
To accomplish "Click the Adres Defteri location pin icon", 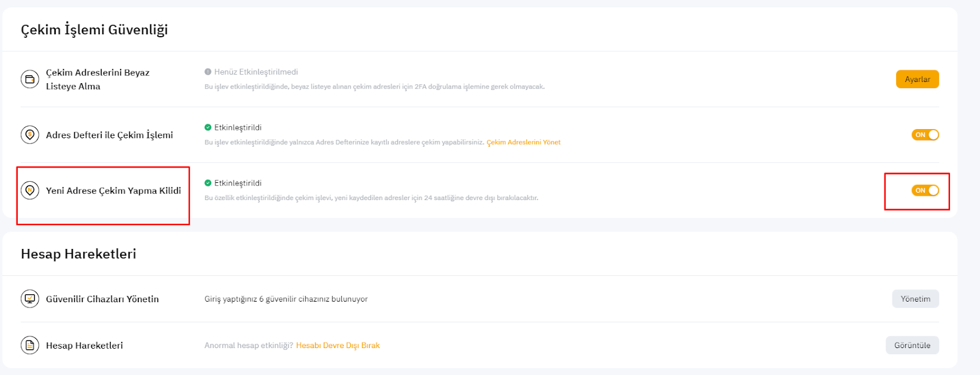I will 30,135.
